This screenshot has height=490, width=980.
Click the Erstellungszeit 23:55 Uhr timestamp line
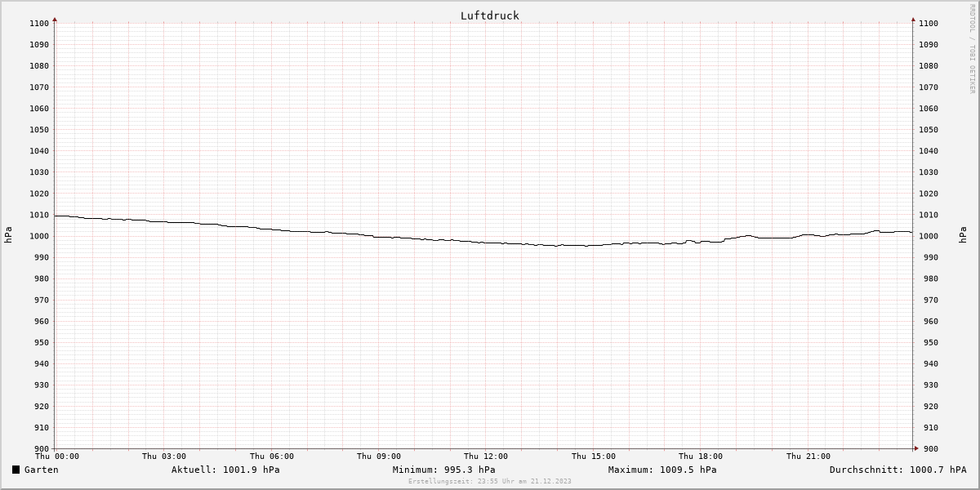point(490,481)
